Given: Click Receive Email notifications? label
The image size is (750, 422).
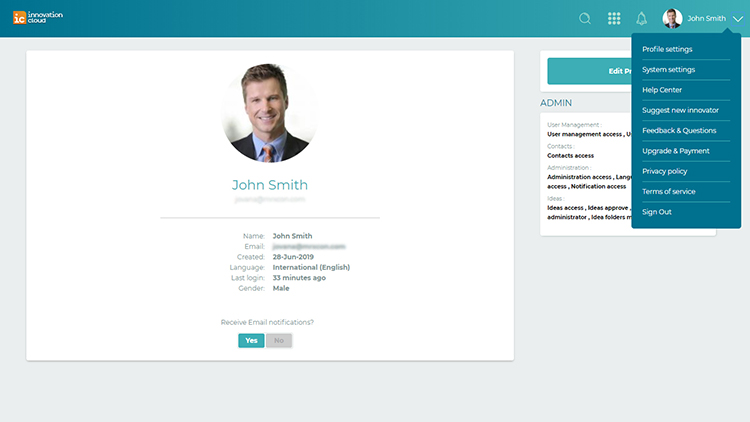Looking at the screenshot, I should pos(267,322).
